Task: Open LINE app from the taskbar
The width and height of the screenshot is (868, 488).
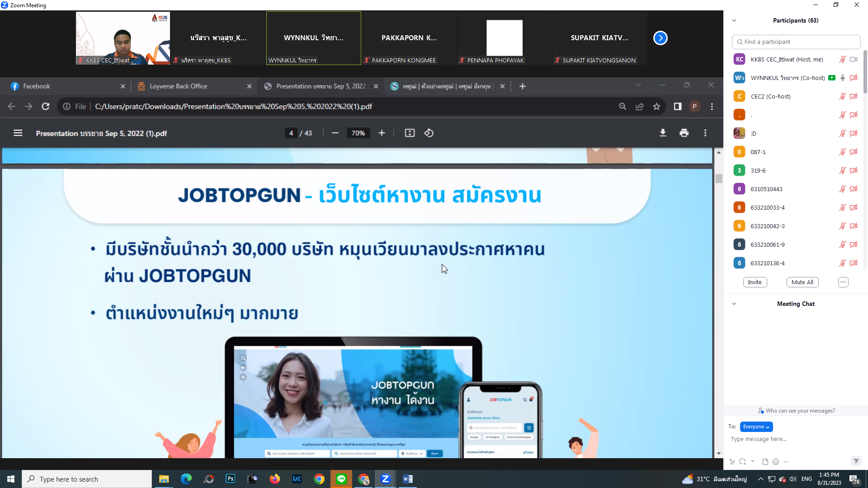Action: coord(341,479)
